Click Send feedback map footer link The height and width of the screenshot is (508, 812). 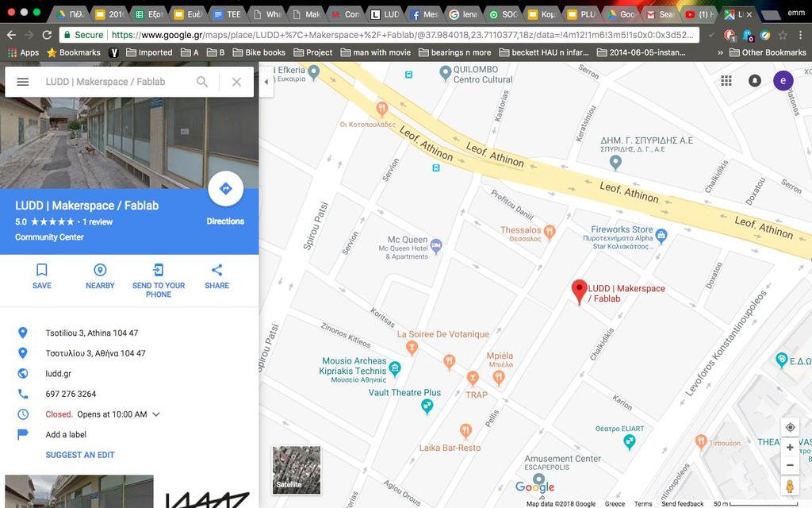(x=682, y=504)
